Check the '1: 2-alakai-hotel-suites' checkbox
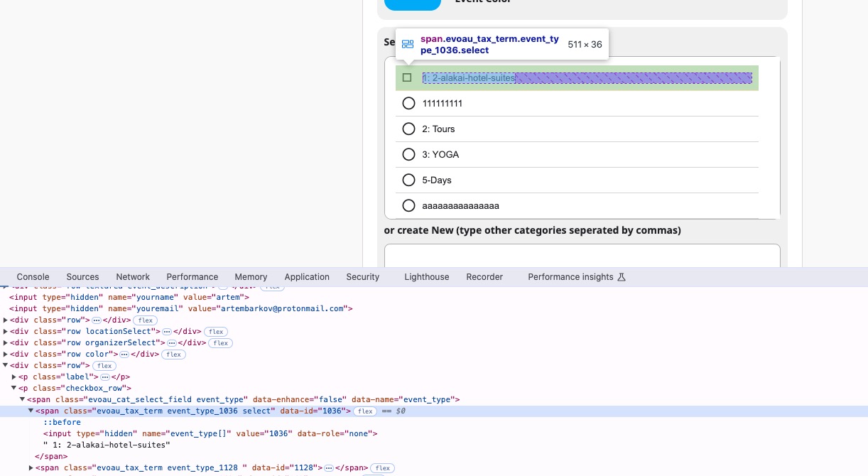The height and width of the screenshot is (476, 868). [x=407, y=77]
